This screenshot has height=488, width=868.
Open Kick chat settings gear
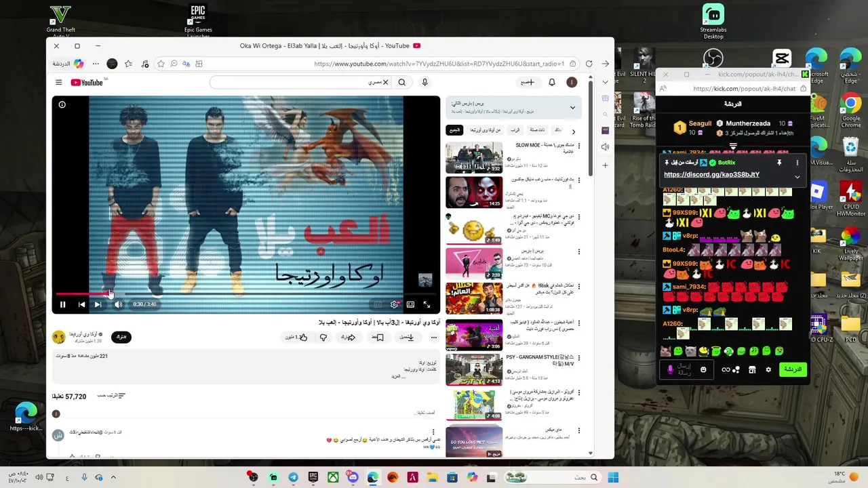[768, 369]
